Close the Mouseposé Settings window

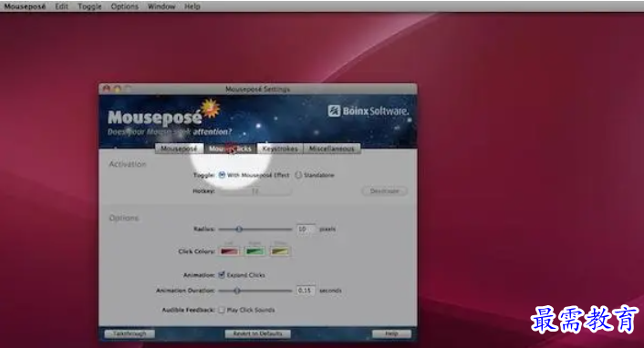(x=107, y=88)
